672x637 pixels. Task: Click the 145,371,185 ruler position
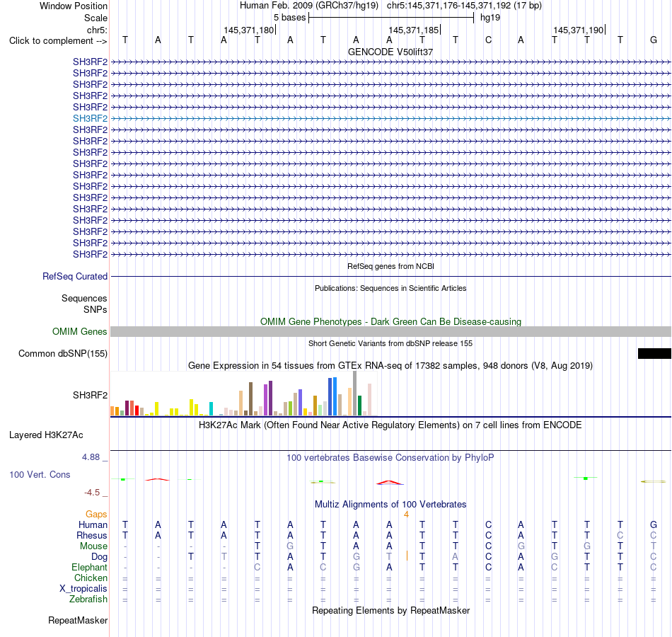(x=414, y=30)
